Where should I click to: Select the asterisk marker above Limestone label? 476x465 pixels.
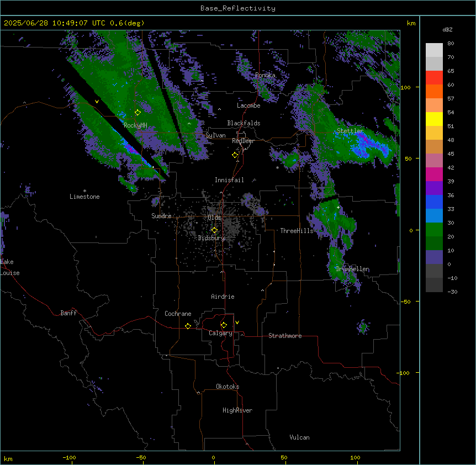coord(84,191)
